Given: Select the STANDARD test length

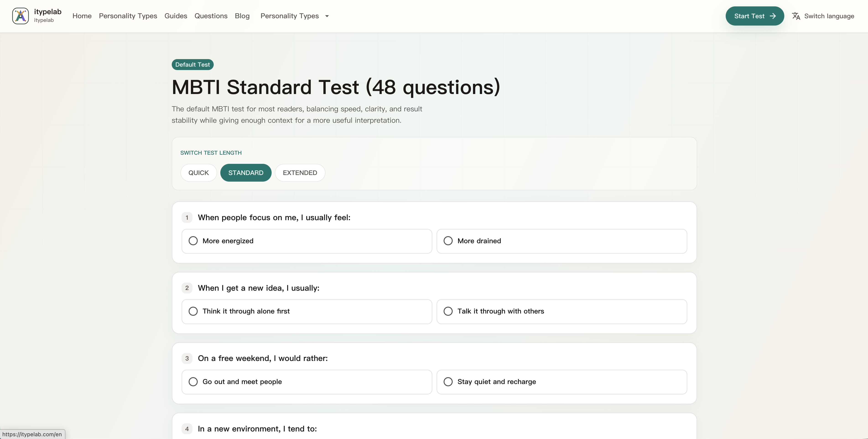Looking at the screenshot, I should tap(246, 173).
